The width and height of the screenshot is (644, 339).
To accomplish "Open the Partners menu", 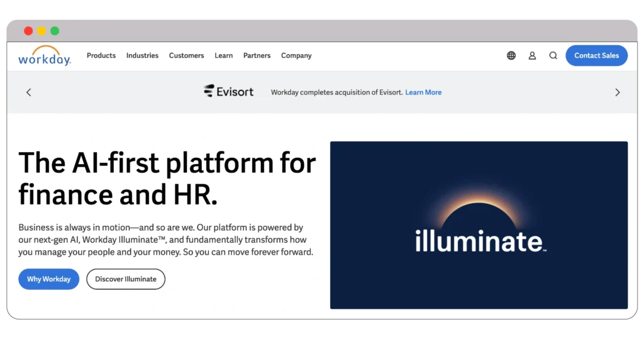I will pos(257,55).
